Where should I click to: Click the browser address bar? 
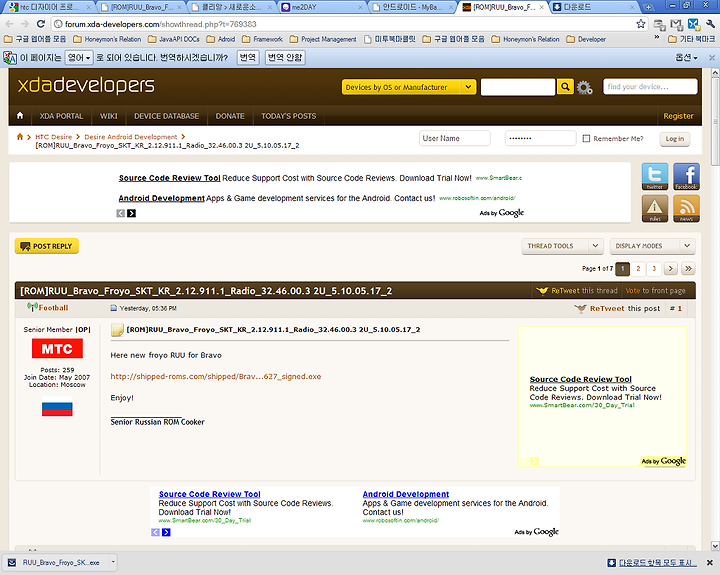(x=342, y=24)
